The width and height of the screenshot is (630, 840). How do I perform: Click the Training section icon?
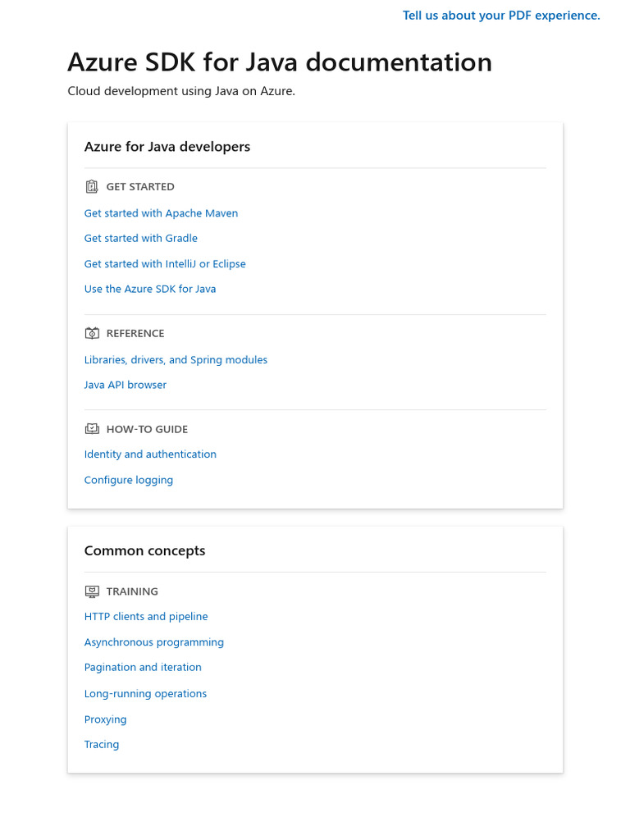point(92,591)
